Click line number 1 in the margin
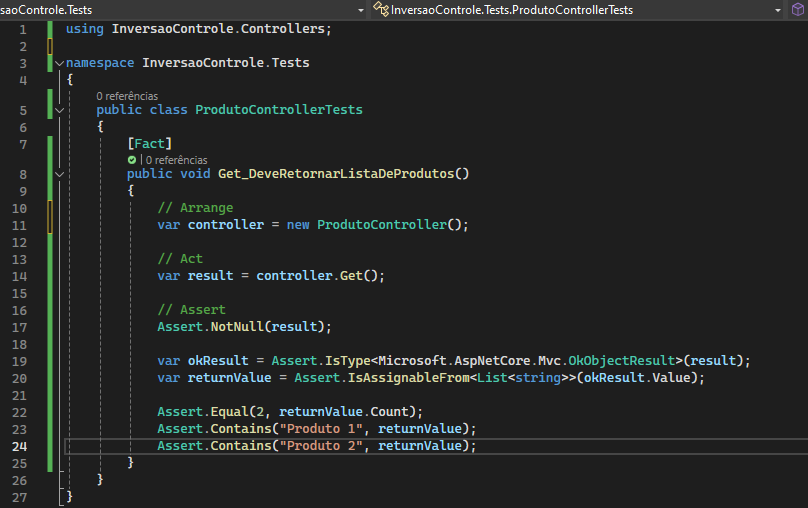 (x=23, y=30)
